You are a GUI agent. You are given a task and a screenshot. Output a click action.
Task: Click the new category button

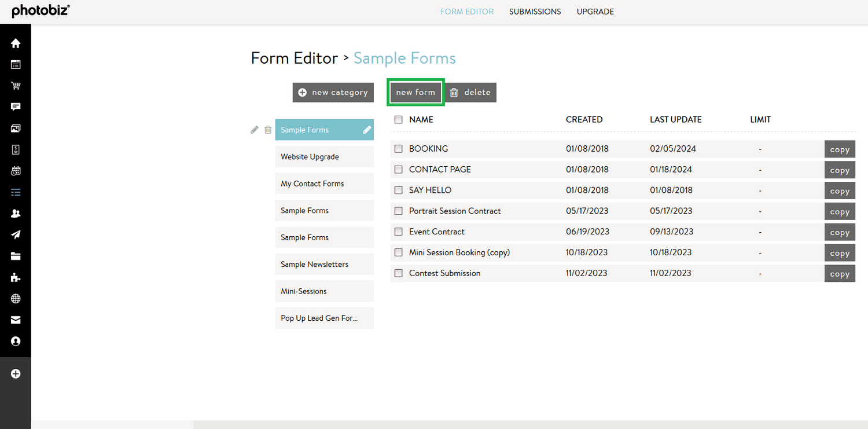coord(333,93)
